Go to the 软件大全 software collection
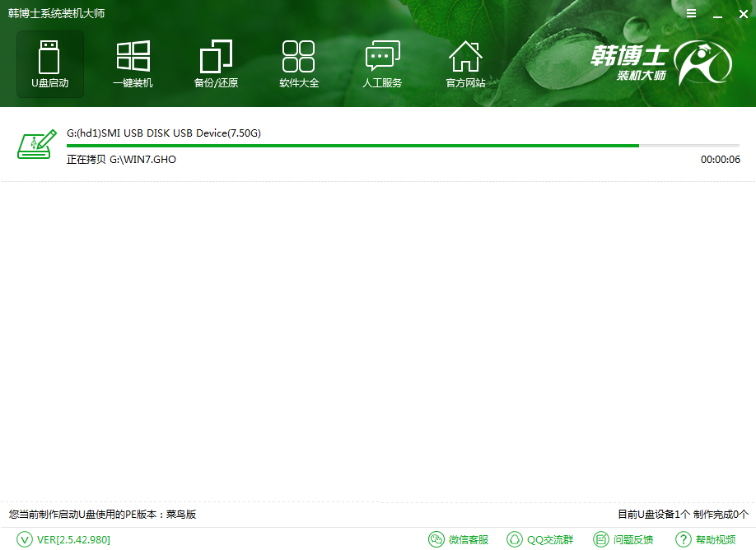 pos(299,64)
